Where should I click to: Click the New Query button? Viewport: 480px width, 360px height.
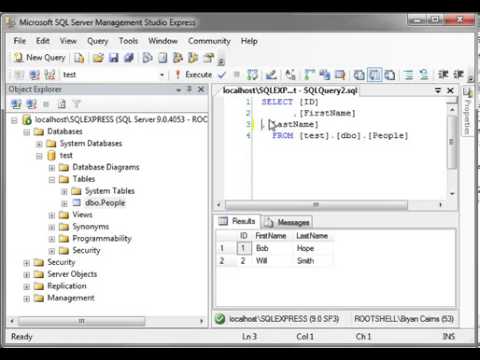coord(39,58)
